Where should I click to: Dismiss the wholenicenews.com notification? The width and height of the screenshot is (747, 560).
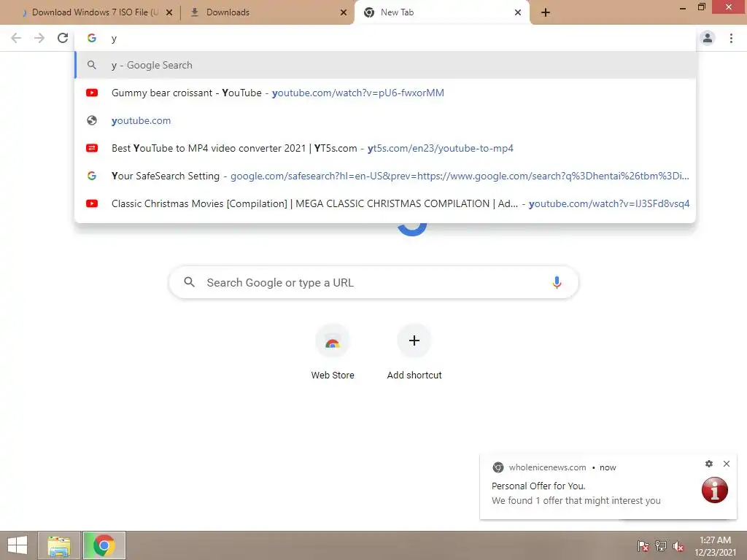pos(726,463)
